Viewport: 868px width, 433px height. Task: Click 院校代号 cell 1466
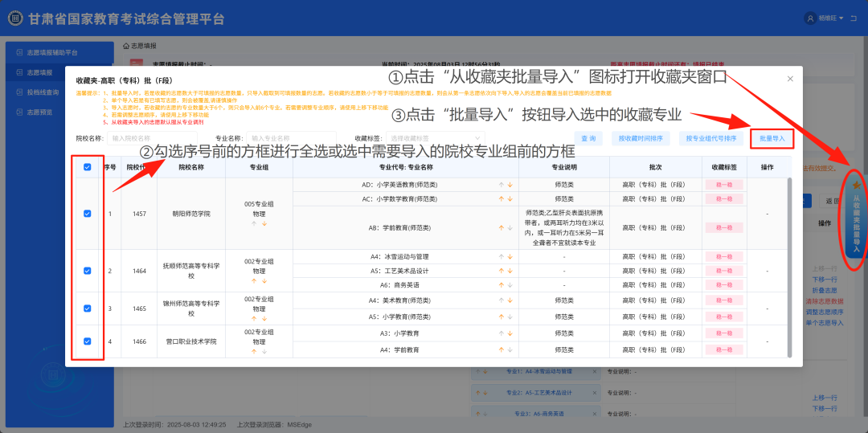(140, 341)
